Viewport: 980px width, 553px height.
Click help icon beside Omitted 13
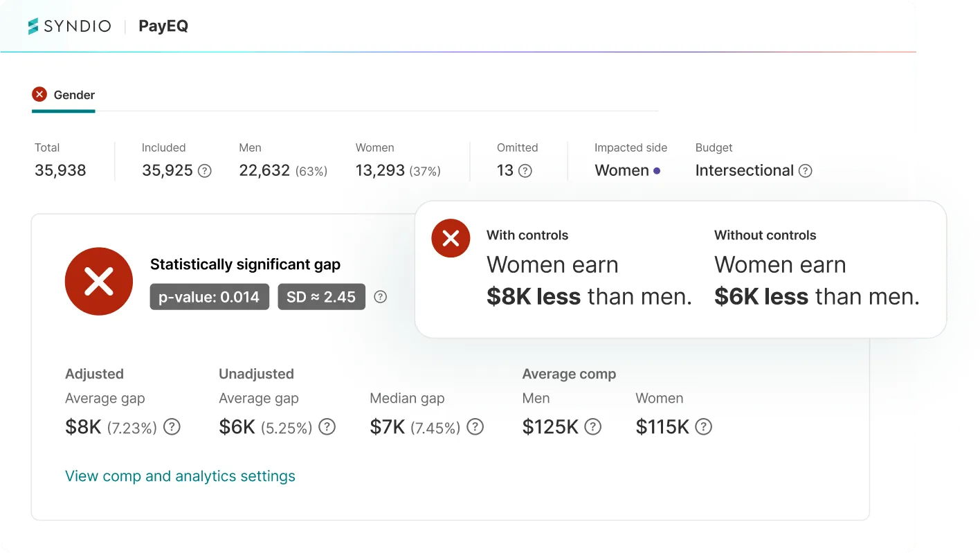[525, 171]
